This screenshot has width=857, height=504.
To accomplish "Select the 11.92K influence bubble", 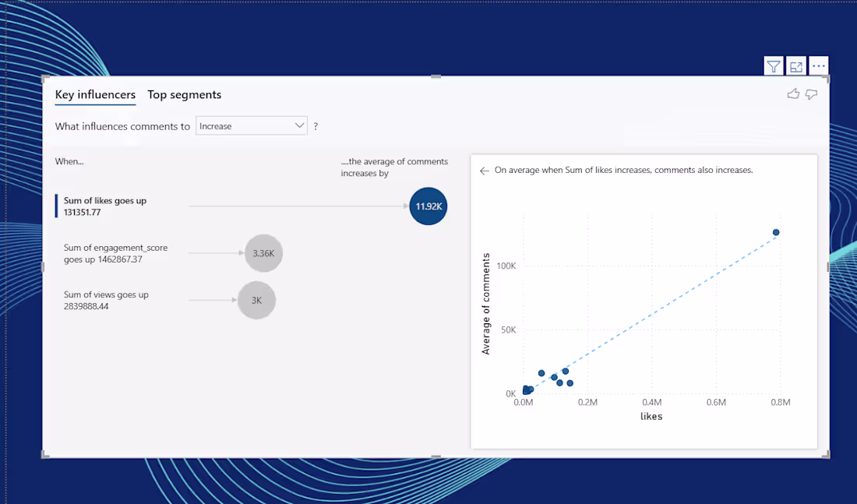I will (428, 206).
